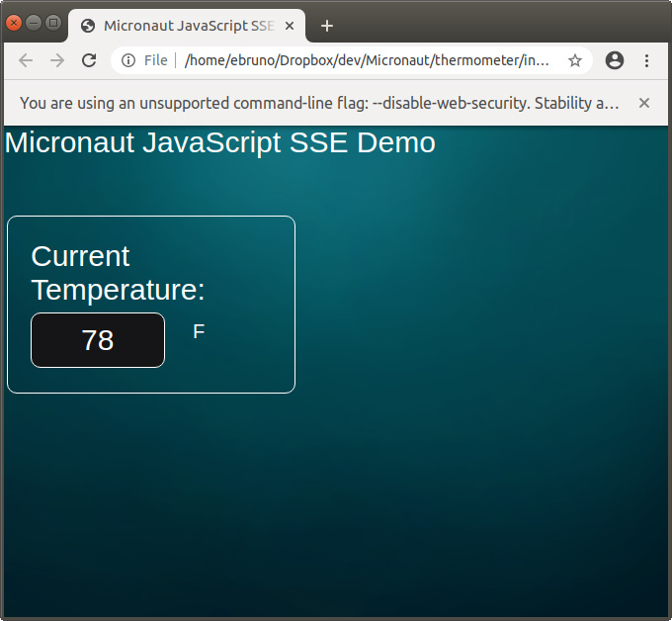Open the Chrome three-dot menu
The height and width of the screenshot is (621, 672).
click(x=646, y=60)
